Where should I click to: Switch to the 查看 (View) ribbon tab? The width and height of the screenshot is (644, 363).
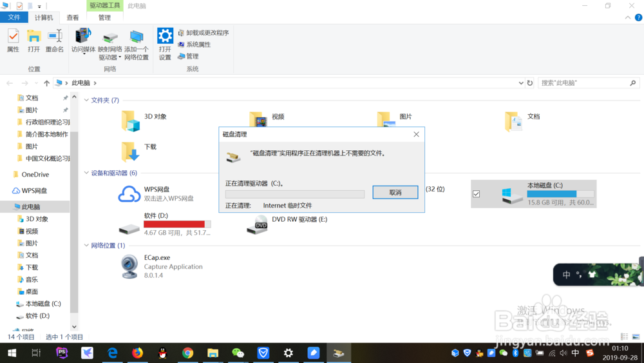click(x=73, y=17)
